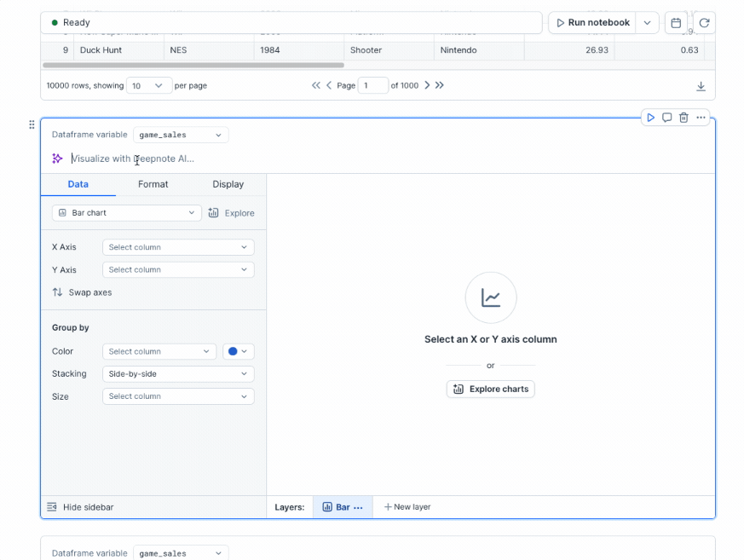The image size is (744, 560).
Task: Click Swap axes text
Action: 90,292
